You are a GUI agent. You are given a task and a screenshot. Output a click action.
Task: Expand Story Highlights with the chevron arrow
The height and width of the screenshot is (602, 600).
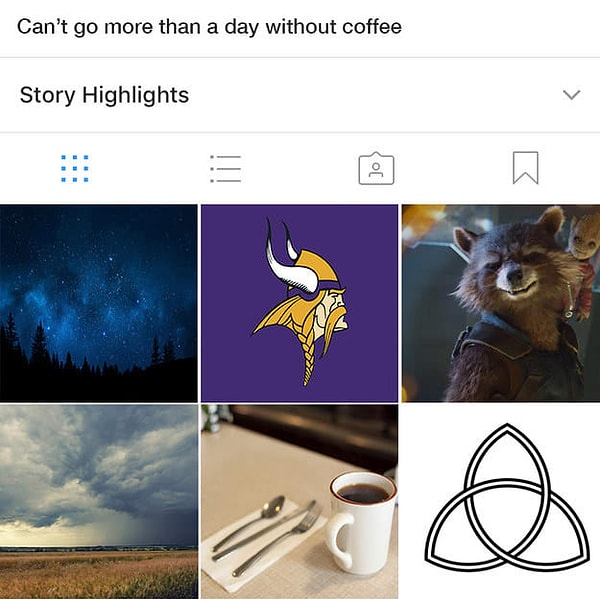[572, 94]
